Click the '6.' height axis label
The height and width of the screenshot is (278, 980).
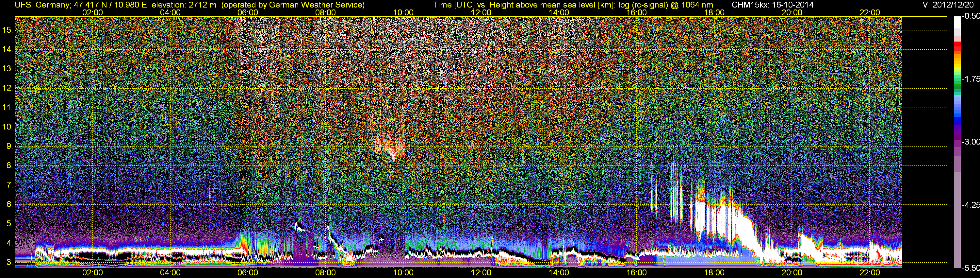pos(9,204)
